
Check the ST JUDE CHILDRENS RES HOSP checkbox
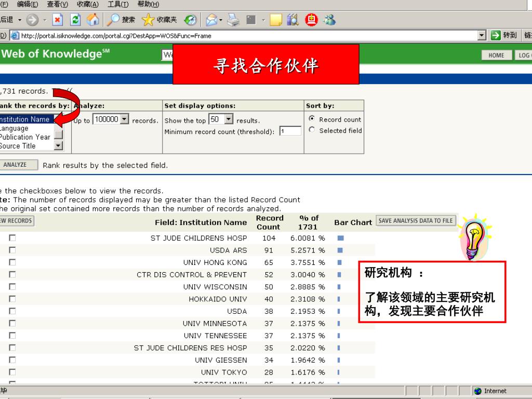(12, 348)
